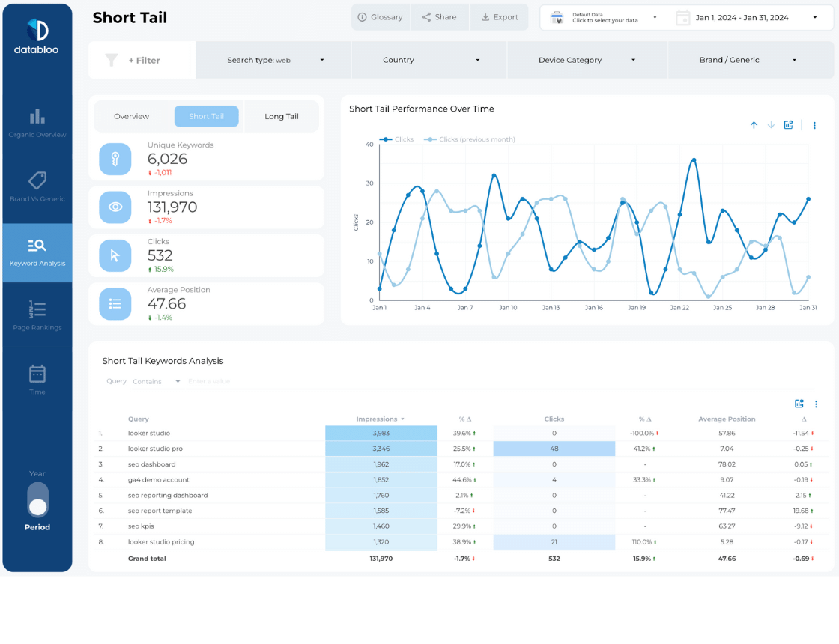Click the Share button
The width and height of the screenshot is (839, 644).
(439, 17)
